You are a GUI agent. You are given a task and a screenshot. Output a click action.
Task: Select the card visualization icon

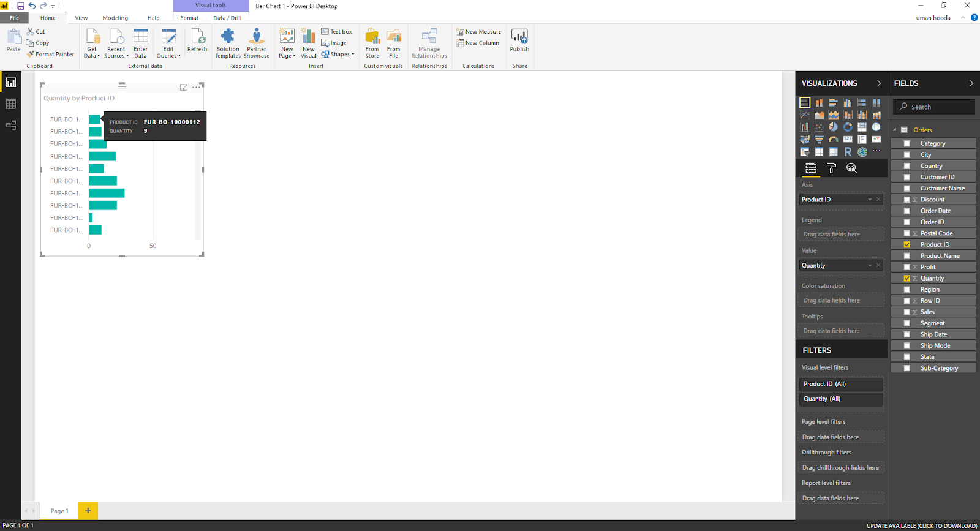click(848, 140)
